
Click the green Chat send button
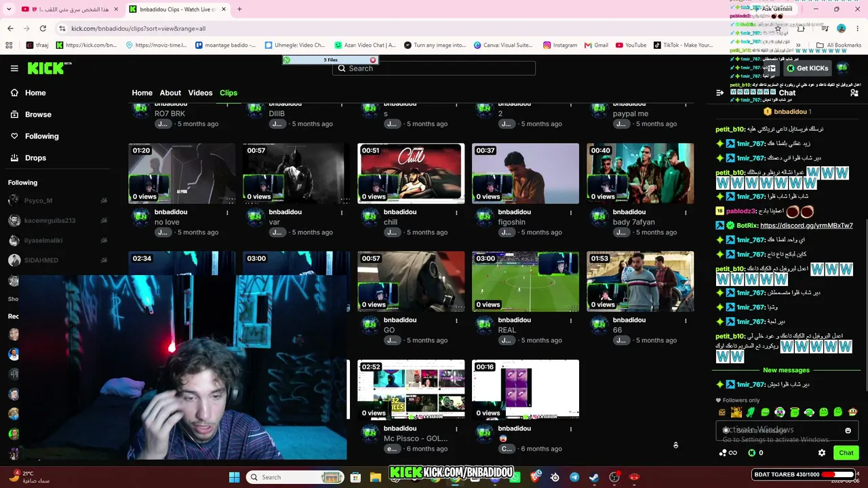[846, 453]
